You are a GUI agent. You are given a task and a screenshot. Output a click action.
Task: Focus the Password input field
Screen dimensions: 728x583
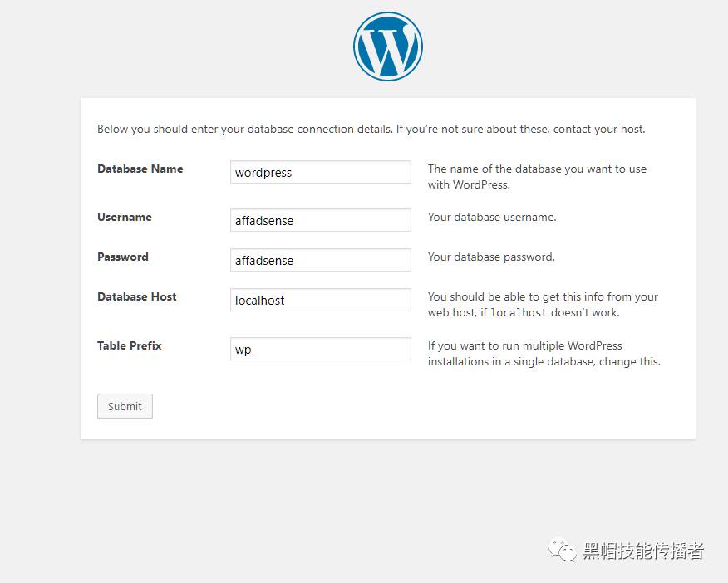pyautogui.click(x=320, y=260)
